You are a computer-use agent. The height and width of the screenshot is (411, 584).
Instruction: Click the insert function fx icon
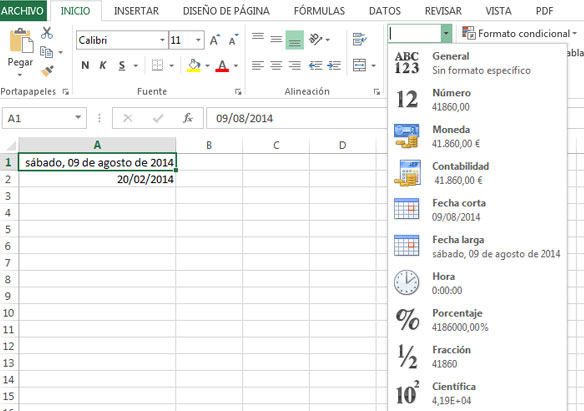[x=188, y=118]
